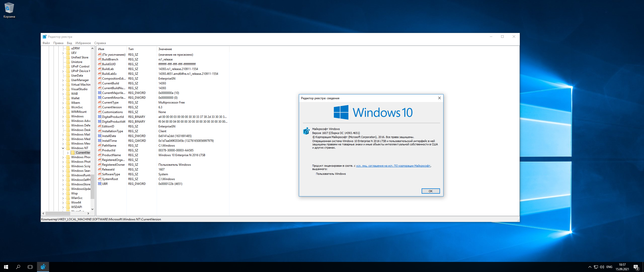Click the BuildGUID string value icon
This screenshot has height=272, width=644.
[100, 64]
